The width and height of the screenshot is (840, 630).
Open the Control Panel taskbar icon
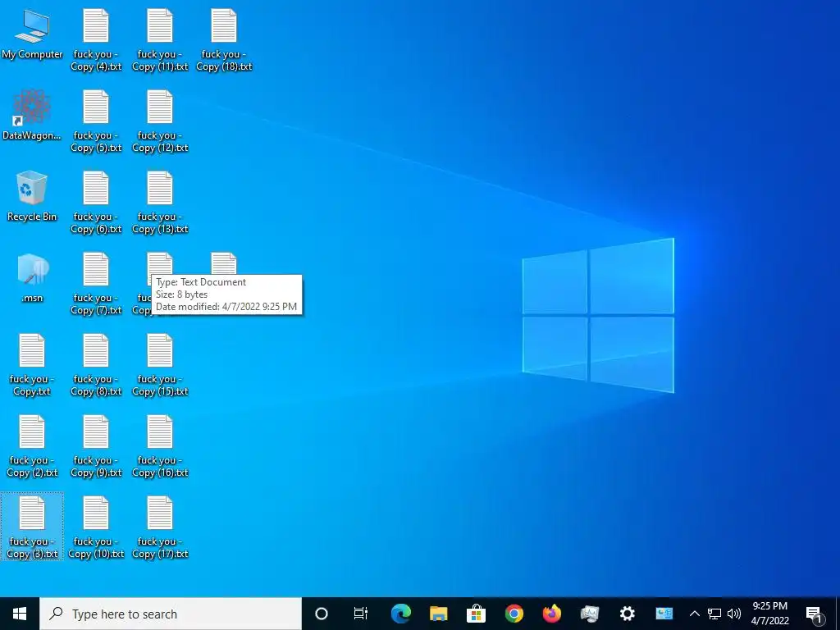click(664, 614)
